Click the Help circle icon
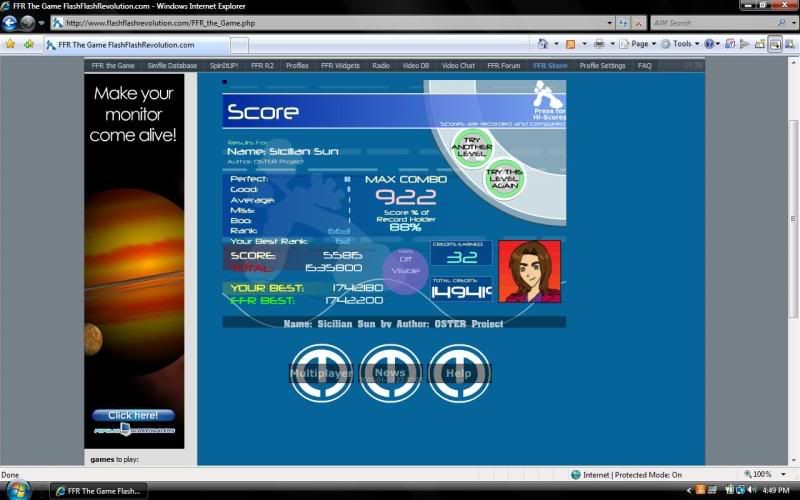The height and width of the screenshot is (500, 800). (x=458, y=373)
